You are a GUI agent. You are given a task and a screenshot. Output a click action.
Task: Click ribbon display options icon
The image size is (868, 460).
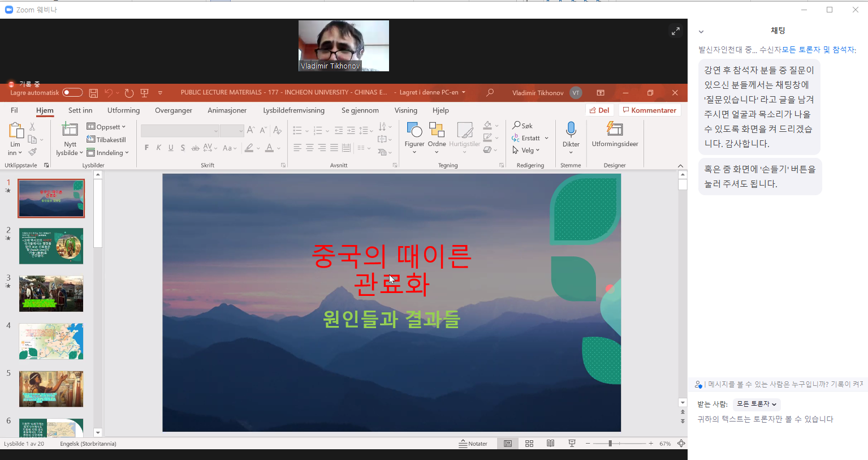click(x=601, y=93)
